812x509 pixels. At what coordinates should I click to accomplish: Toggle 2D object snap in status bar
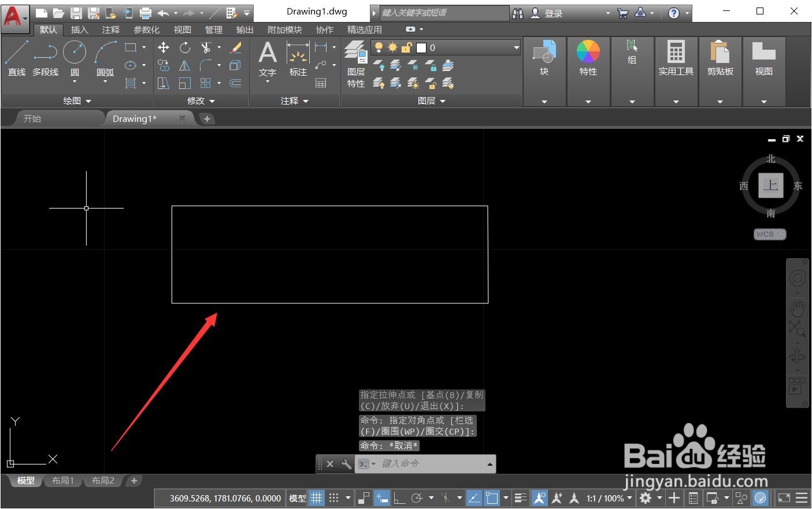pos(492,497)
